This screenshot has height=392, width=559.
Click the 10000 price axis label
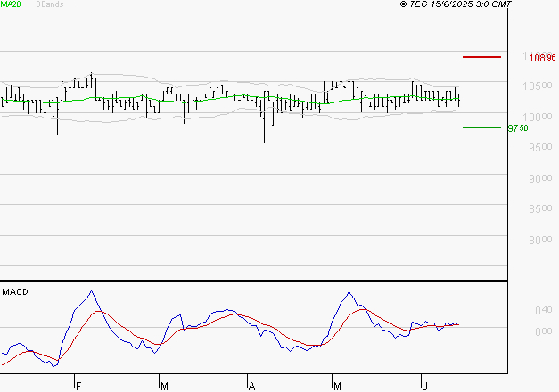(537, 117)
